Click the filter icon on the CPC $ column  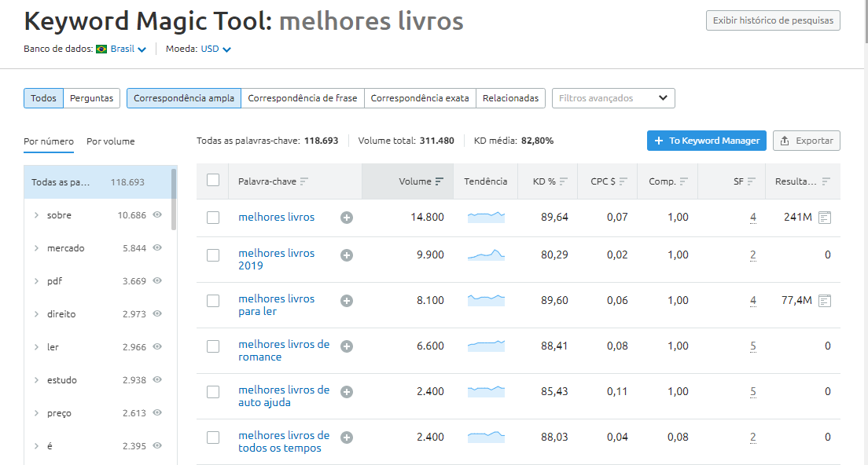pos(623,181)
